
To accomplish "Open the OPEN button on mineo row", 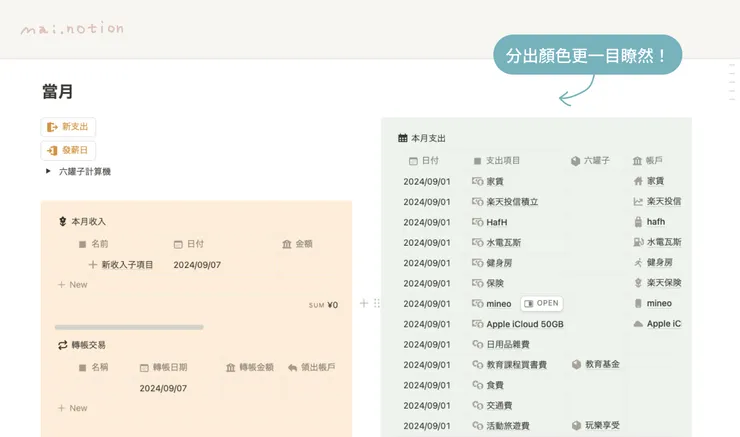I will [x=542, y=303].
